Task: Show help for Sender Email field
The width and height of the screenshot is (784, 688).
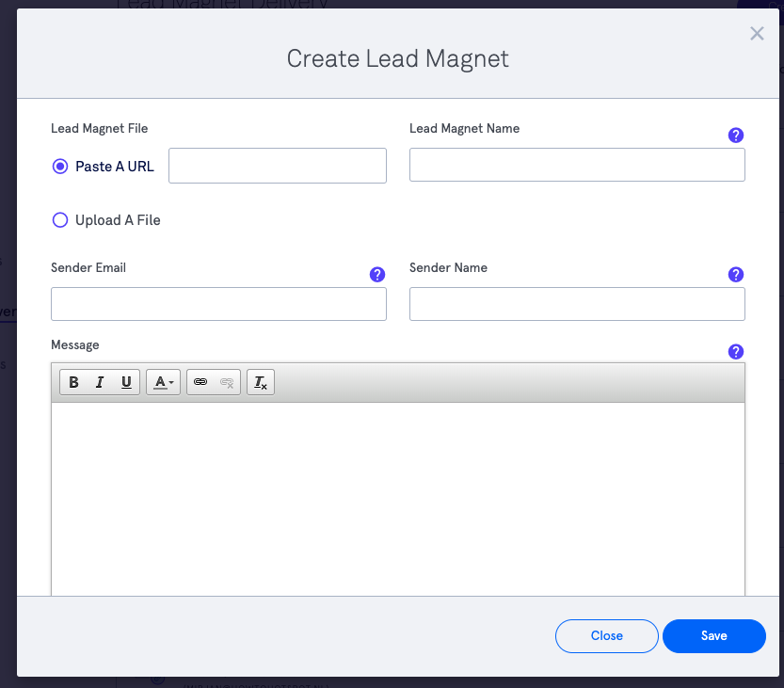Action: tap(377, 275)
